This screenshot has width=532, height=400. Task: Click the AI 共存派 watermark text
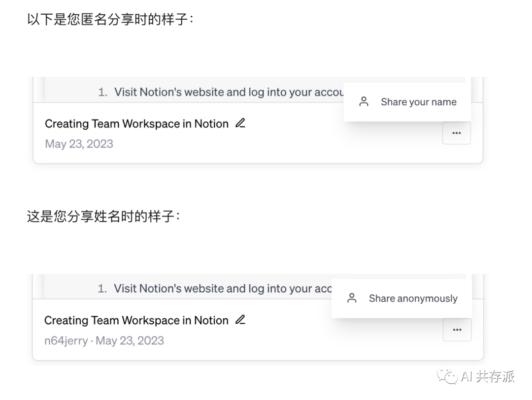[x=488, y=377]
